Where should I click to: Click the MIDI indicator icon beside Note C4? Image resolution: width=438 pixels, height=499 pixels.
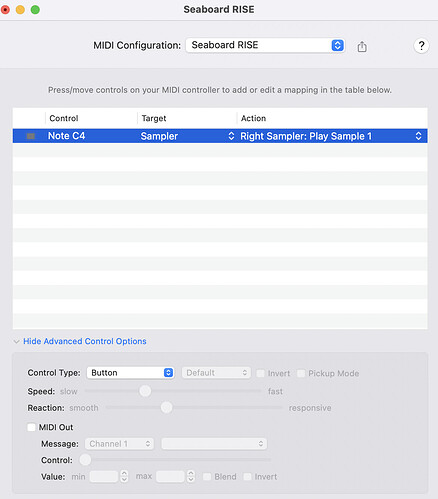click(x=31, y=136)
